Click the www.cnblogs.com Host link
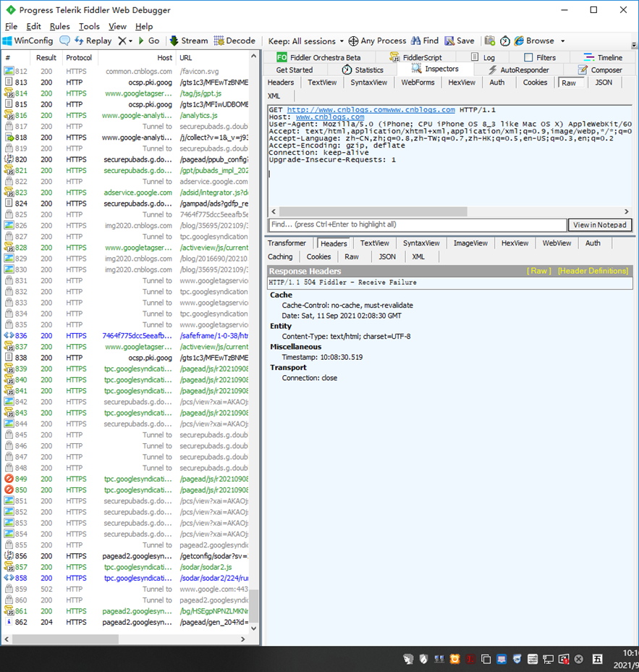Image resolution: width=639 pixels, height=672 pixels. (x=330, y=117)
